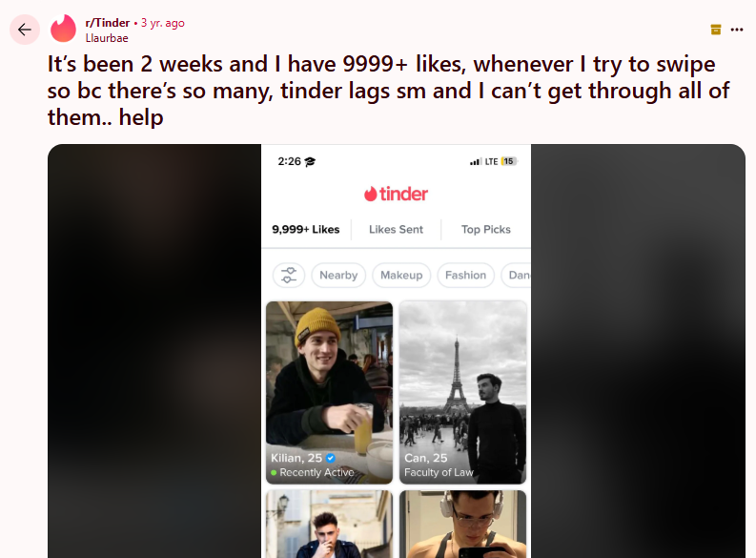Open Can, 25 profile card

463,393
